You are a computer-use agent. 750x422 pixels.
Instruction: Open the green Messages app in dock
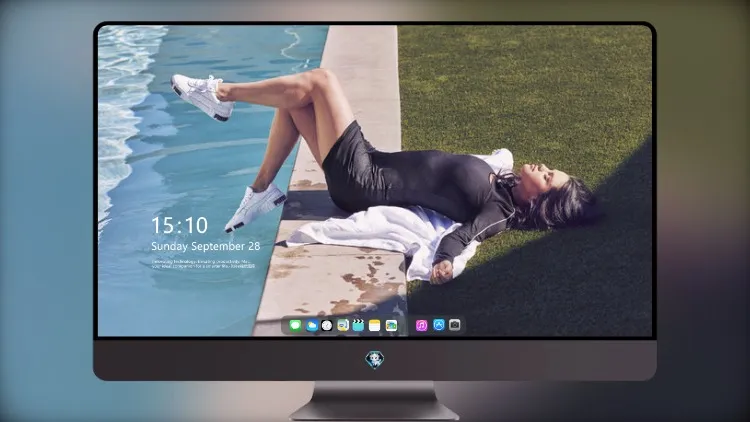295,325
